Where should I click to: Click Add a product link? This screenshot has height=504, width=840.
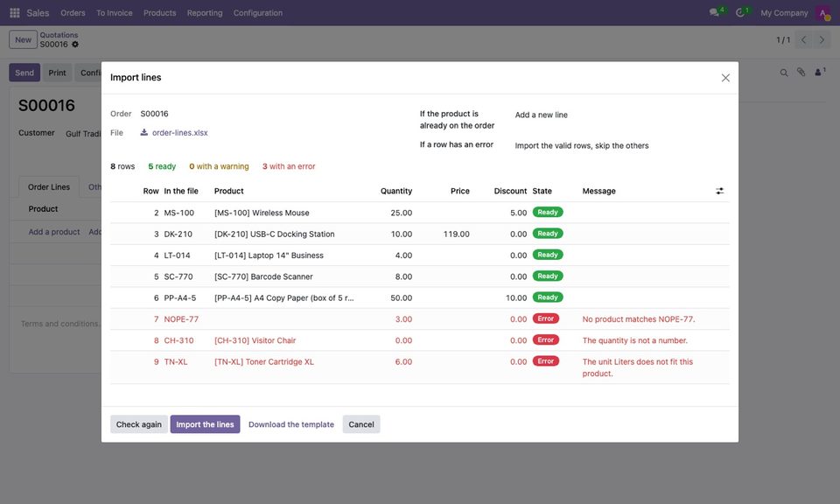point(54,232)
